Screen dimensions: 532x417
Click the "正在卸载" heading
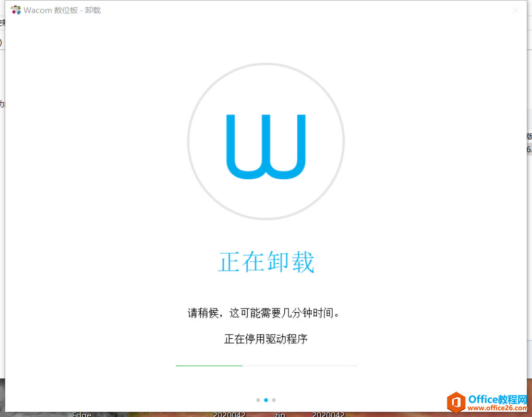pos(267,262)
